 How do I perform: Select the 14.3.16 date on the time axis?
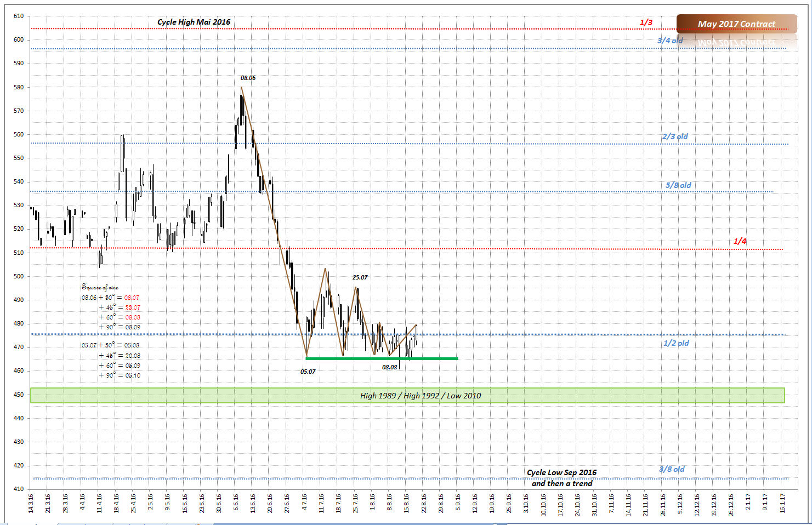(31, 503)
